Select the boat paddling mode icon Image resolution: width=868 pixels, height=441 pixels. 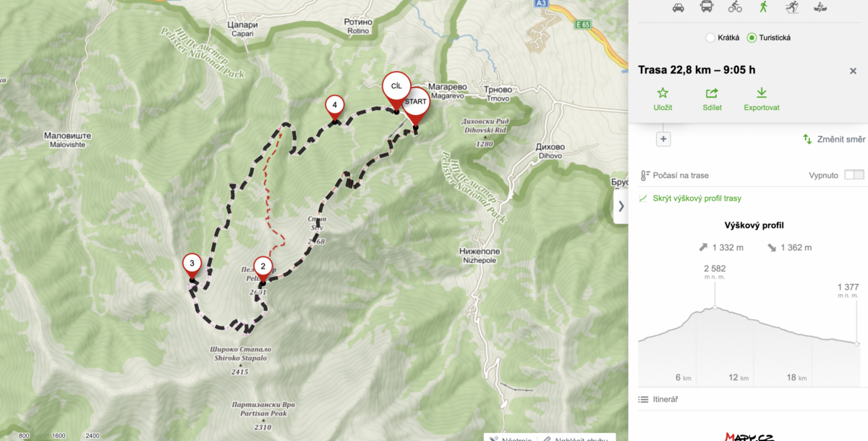820,7
